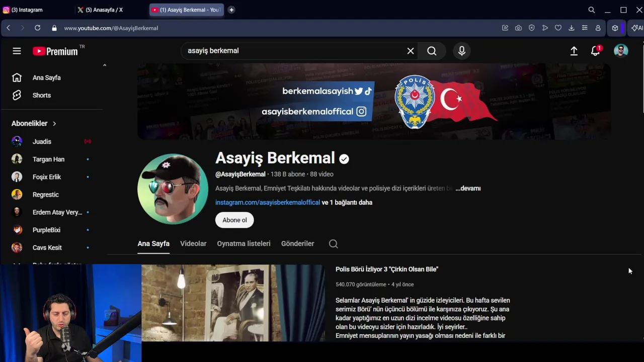Open the ad blocker shield icon

pos(532,28)
